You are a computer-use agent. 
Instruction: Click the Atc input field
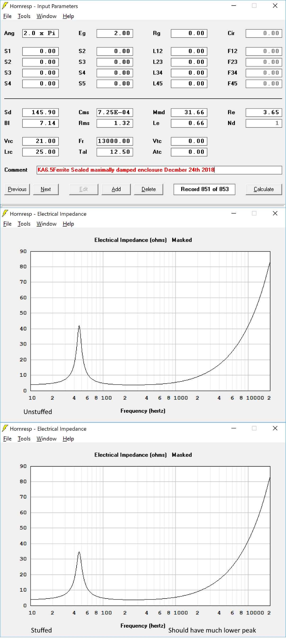(x=189, y=152)
